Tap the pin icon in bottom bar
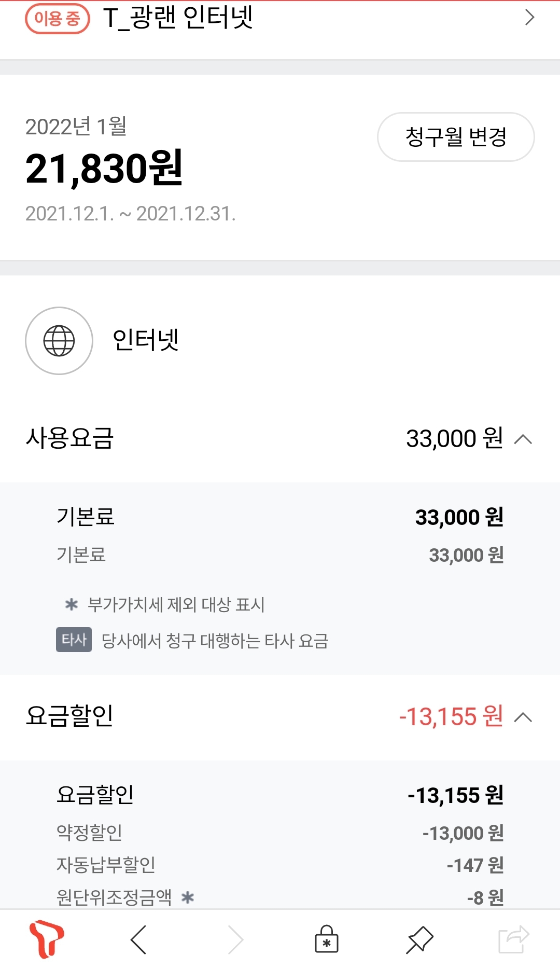The width and height of the screenshot is (560, 969). tap(419, 939)
